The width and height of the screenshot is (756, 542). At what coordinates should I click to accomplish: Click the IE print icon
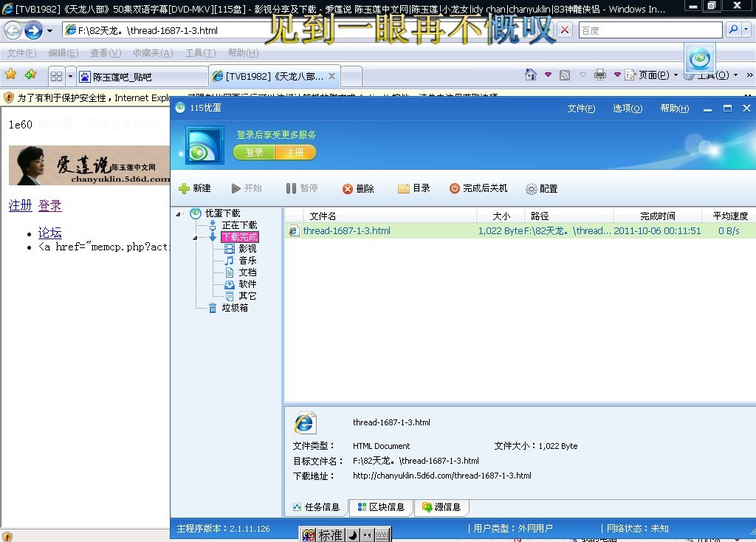[x=600, y=75]
